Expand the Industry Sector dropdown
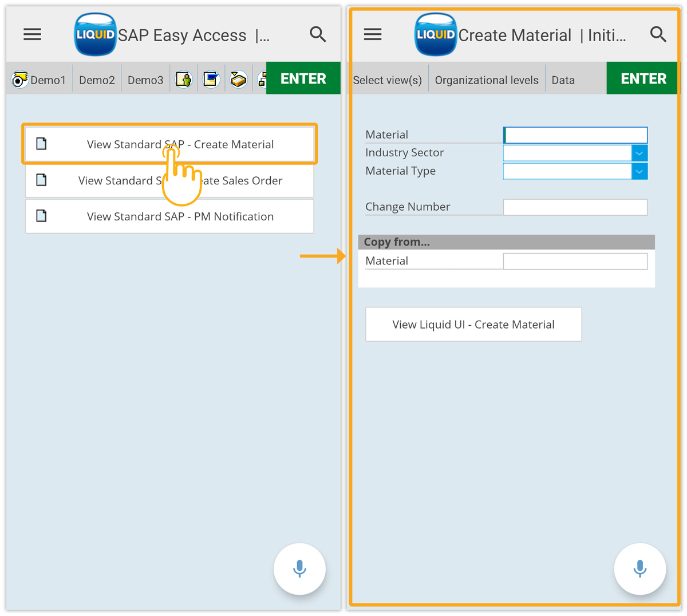The height and width of the screenshot is (616, 687). [x=639, y=153]
